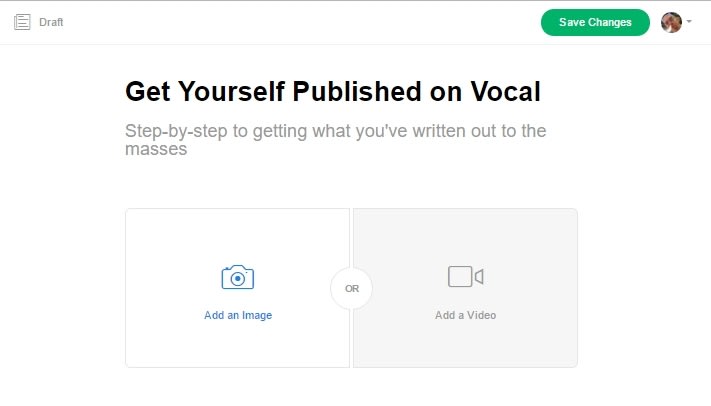Expand the dropdown arrow beside avatar

[689, 22]
